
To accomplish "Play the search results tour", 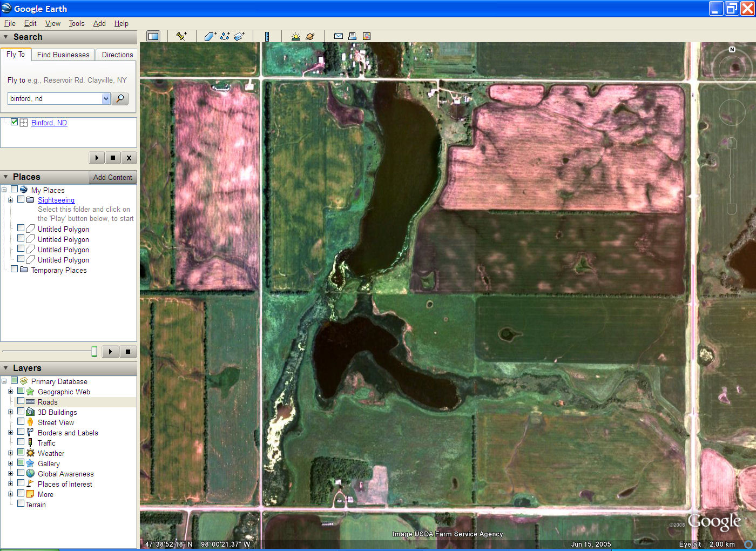I will 97,158.
